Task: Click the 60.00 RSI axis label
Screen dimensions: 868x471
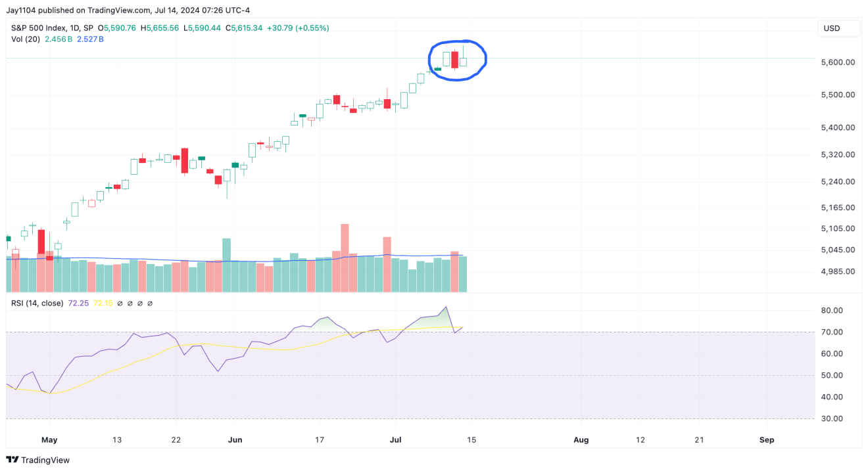Action: click(x=832, y=353)
